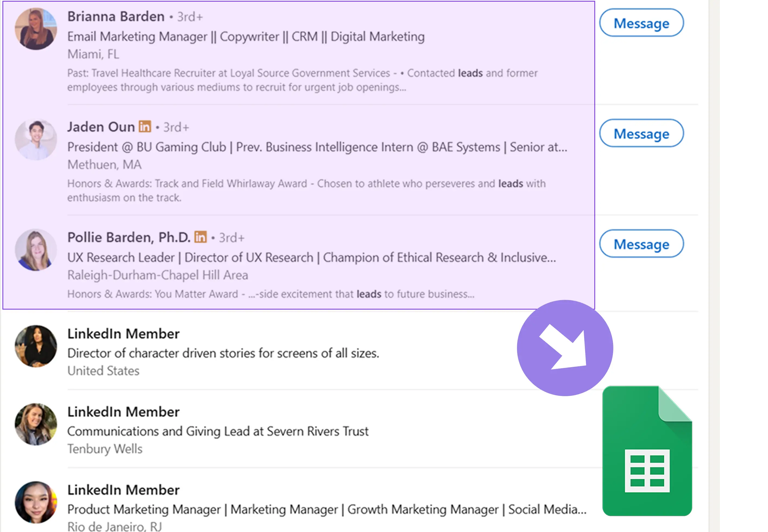This screenshot has width=768, height=532.
Task: Click the 'Methuen, MA' location
Action: pos(104,164)
